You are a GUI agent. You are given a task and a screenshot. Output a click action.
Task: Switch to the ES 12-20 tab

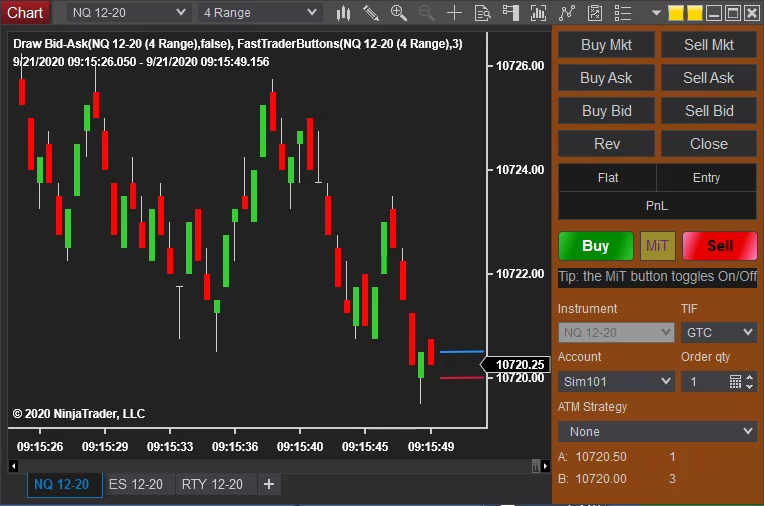136,484
